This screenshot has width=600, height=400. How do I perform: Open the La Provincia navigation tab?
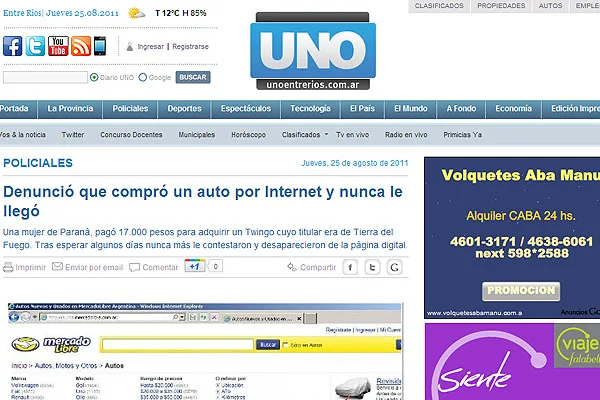70,109
